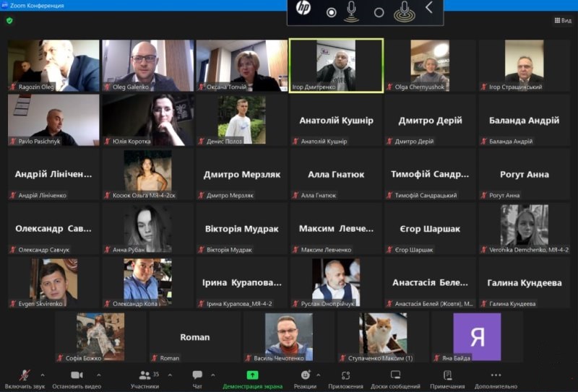This screenshot has width=578, height=392.
Task: Click large name Тимофій Сандр... in tile
Action: 430,174
